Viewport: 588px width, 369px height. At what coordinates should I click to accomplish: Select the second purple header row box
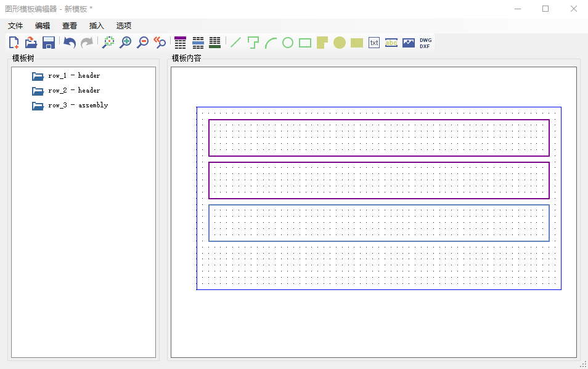point(379,180)
